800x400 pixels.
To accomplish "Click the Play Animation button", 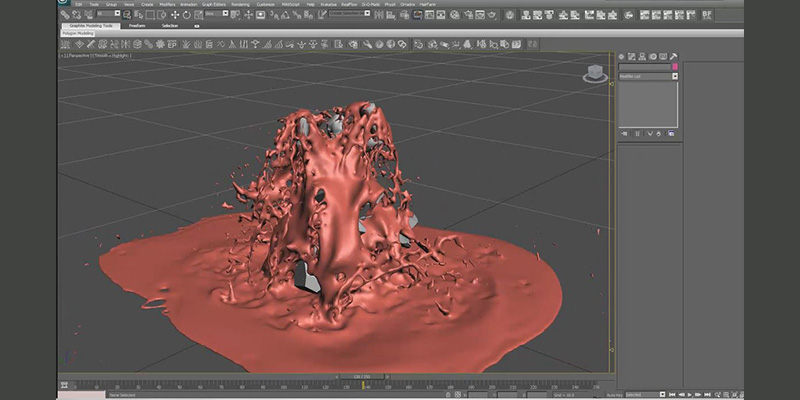I will (690, 394).
